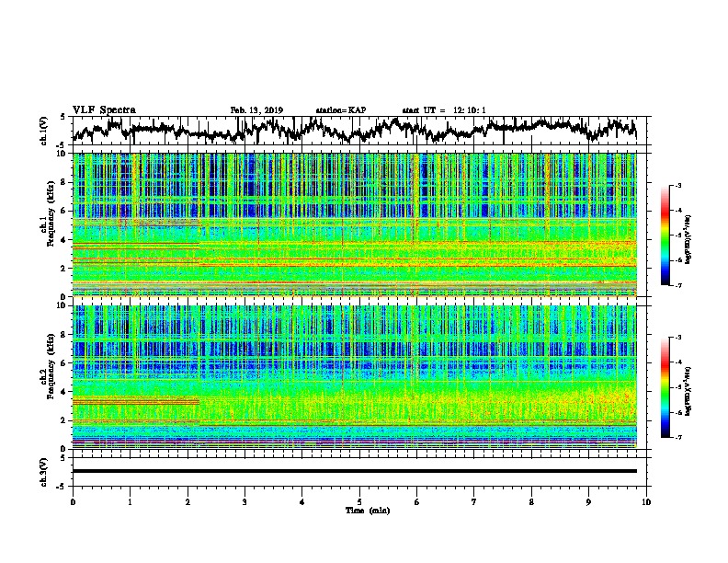Click the time axis tick label "10"
The width and height of the screenshot is (728, 563).
tap(646, 502)
